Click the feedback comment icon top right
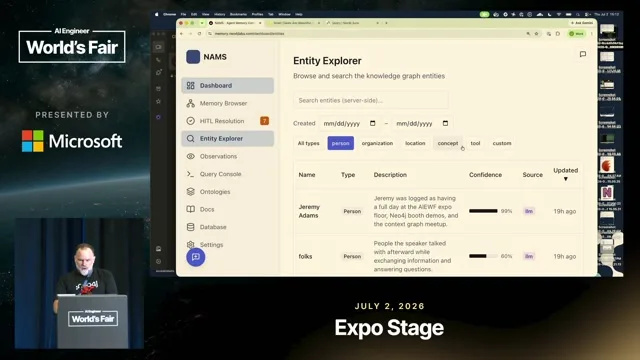 [x=583, y=54]
